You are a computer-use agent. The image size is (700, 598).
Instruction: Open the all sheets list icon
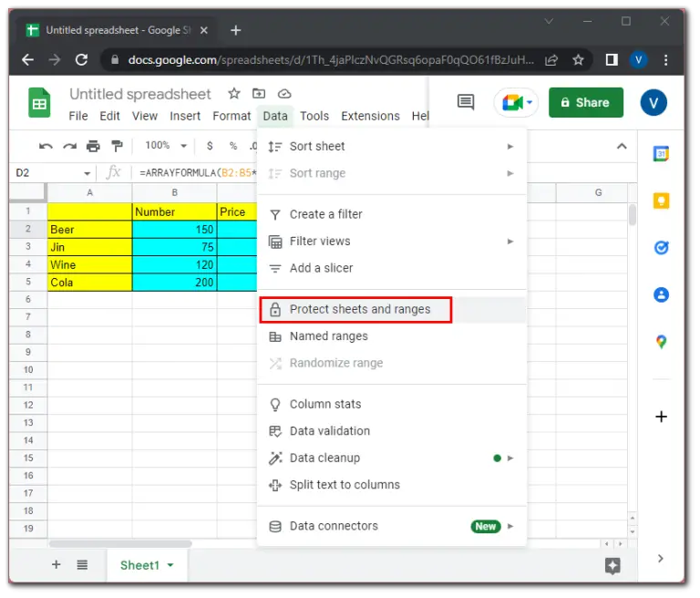(x=82, y=565)
